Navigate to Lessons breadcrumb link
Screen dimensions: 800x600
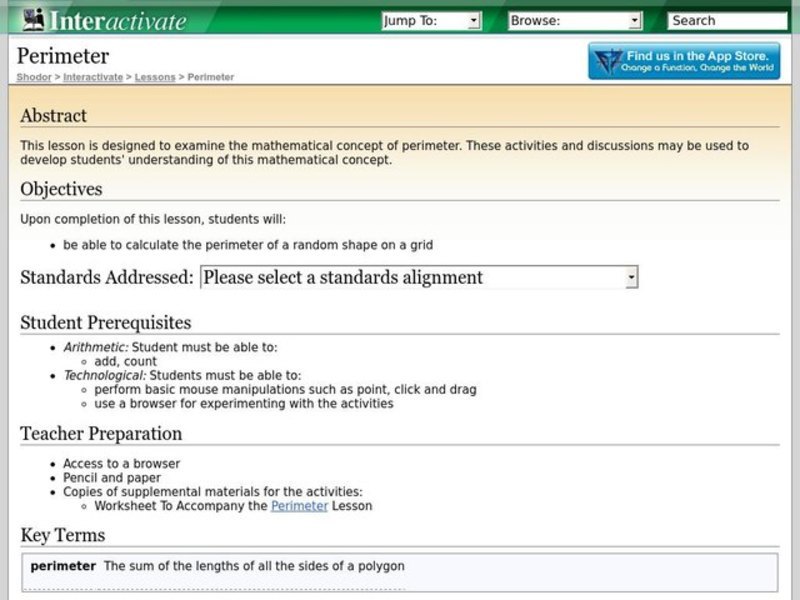[154, 77]
